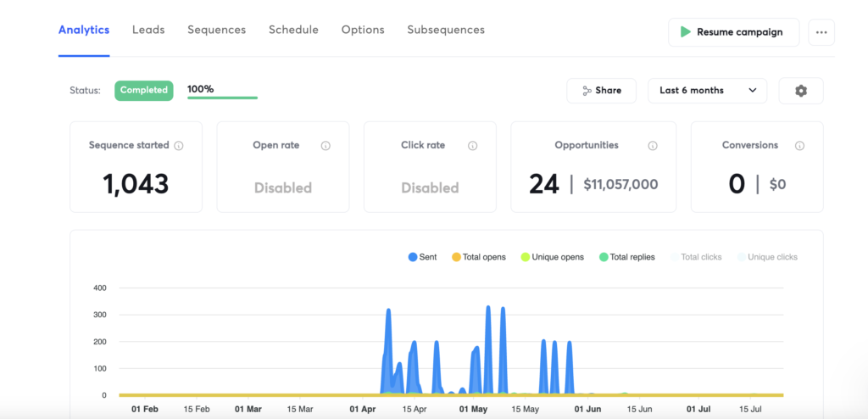This screenshot has width=868, height=419.
Task: Click info icon in Click rate card
Action: coord(472,146)
